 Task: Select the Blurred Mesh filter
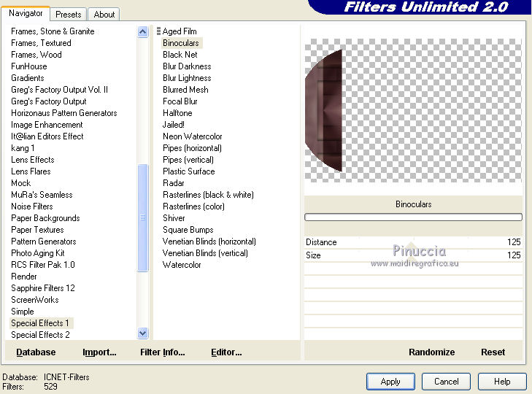[185, 90]
